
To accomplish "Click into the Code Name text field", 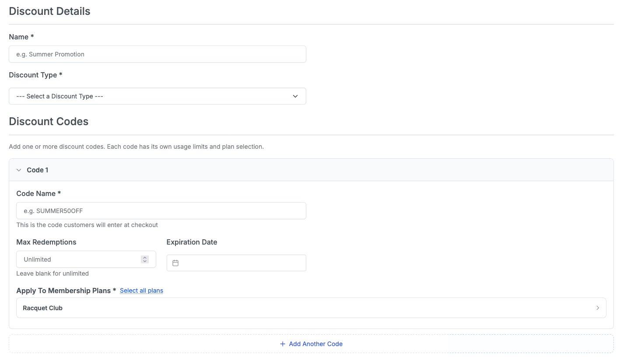I will click(x=161, y=211).
